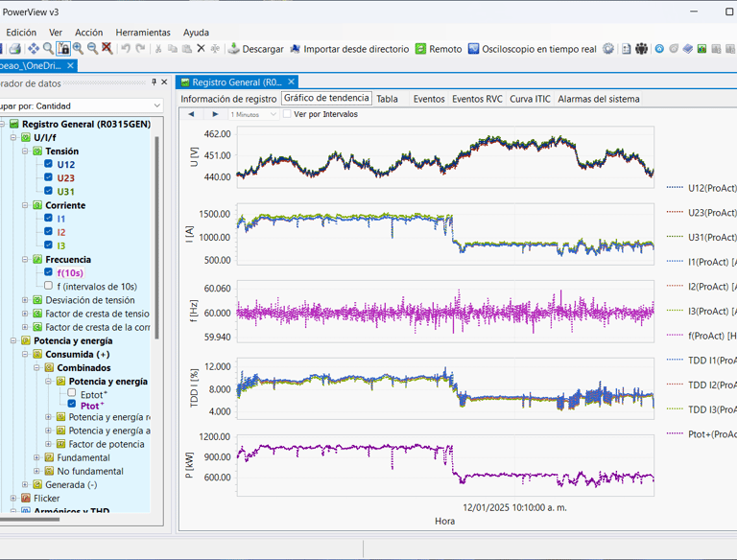Open the Agrupar por Cantidad dropdown

pyautogui.click(x=156, y=105)
